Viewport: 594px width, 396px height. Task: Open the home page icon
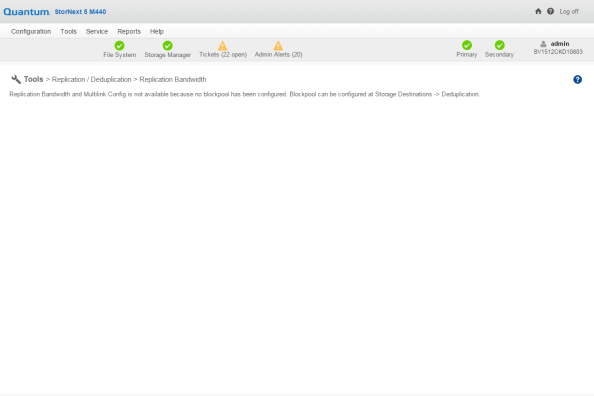click(x=538, y=11)
